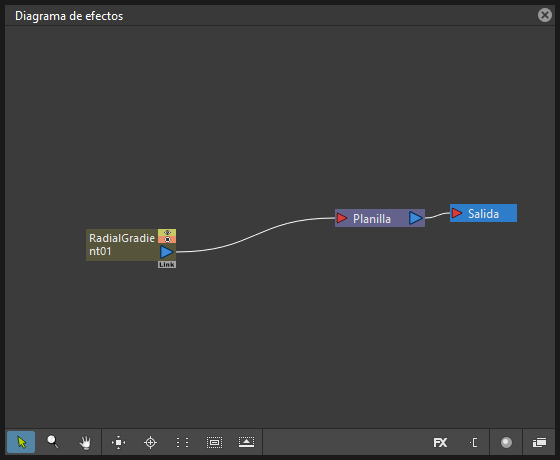Click the Fit to Window icon
Viewport: 560px width, 460px height.
click(x=118, y=442)
